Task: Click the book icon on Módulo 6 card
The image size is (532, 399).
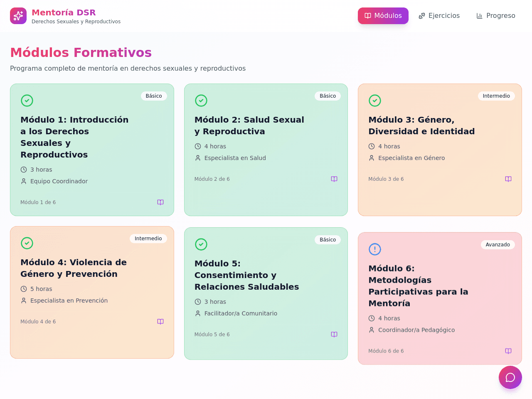Action: click(x=508, y=351)
